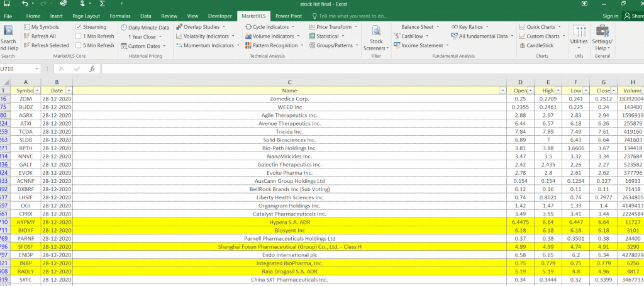Image resolution: width=644 pixels, height=286 pixels.
Task: Switch to the Formulas ribbon tab
Action: click(120, 16)
